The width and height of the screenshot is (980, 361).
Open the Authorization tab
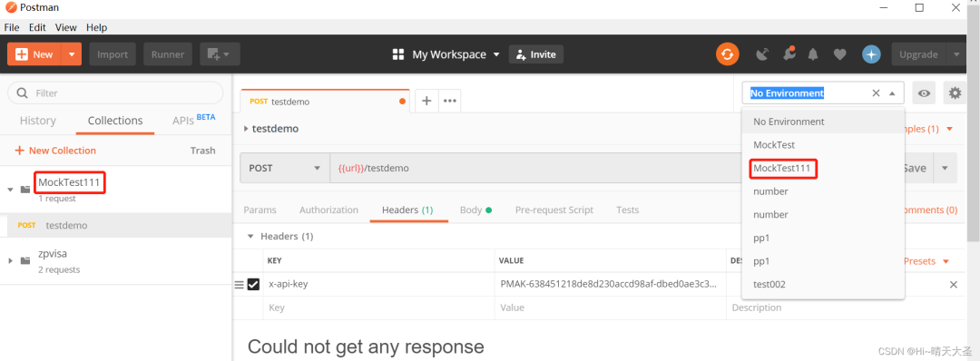click(328, 210)
